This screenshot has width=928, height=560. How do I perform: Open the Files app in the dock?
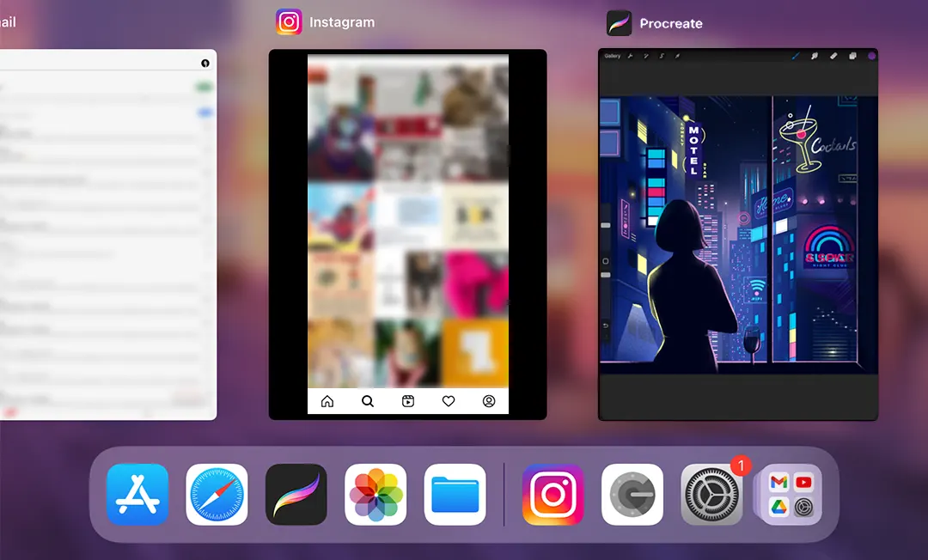pyautogui.click(x=455, y=495)
